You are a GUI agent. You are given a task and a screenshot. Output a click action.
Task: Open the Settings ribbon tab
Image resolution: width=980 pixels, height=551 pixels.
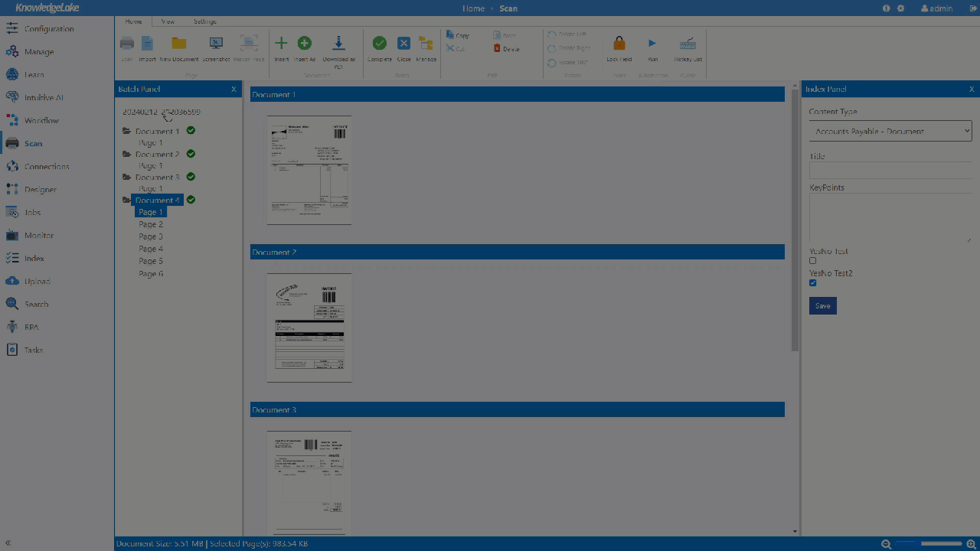(x=204, y=22)
